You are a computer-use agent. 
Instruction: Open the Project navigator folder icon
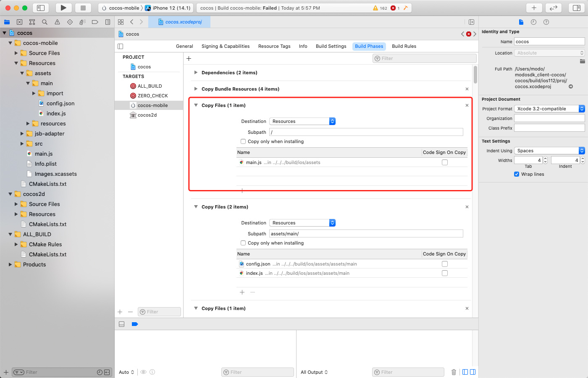7,22
